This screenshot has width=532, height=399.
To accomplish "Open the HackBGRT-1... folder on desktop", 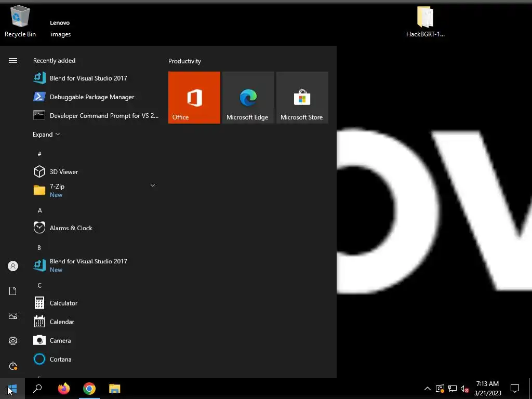I will tap(425, 21).
